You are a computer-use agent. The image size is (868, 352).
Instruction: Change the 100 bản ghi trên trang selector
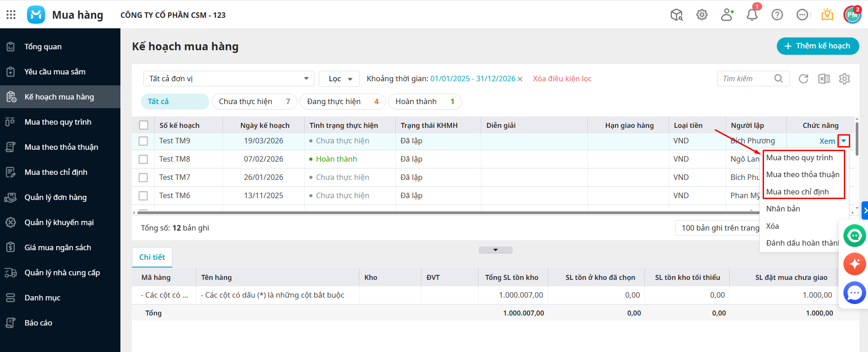coord(718,228)
